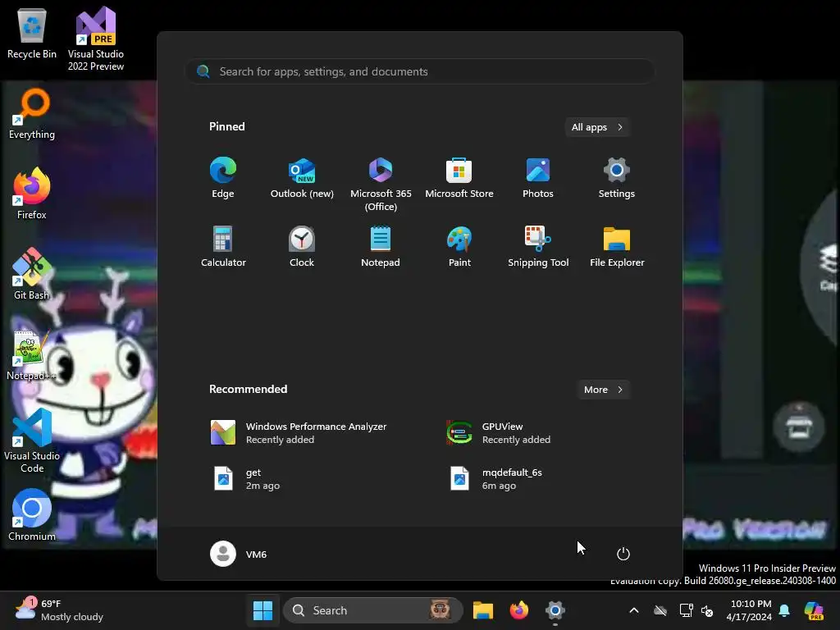Select Notepad++ desktop shortcut
Viewport: 840px width, 630px height.
point(32,354)
